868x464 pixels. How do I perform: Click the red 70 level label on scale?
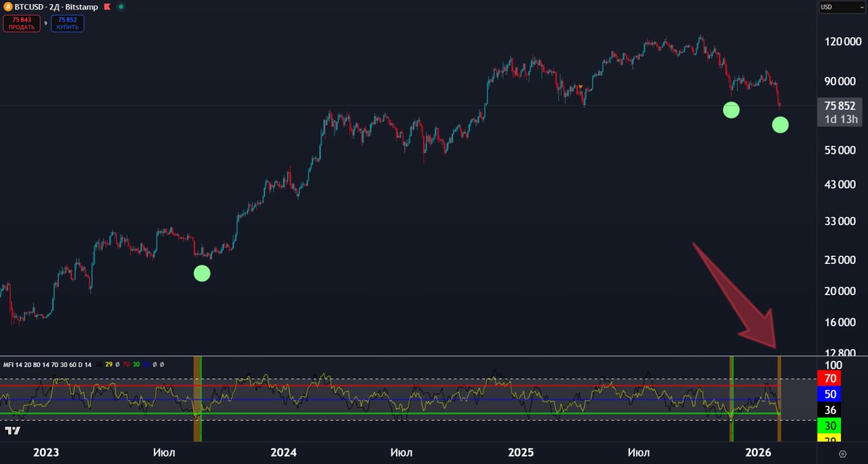pos(830,379)
